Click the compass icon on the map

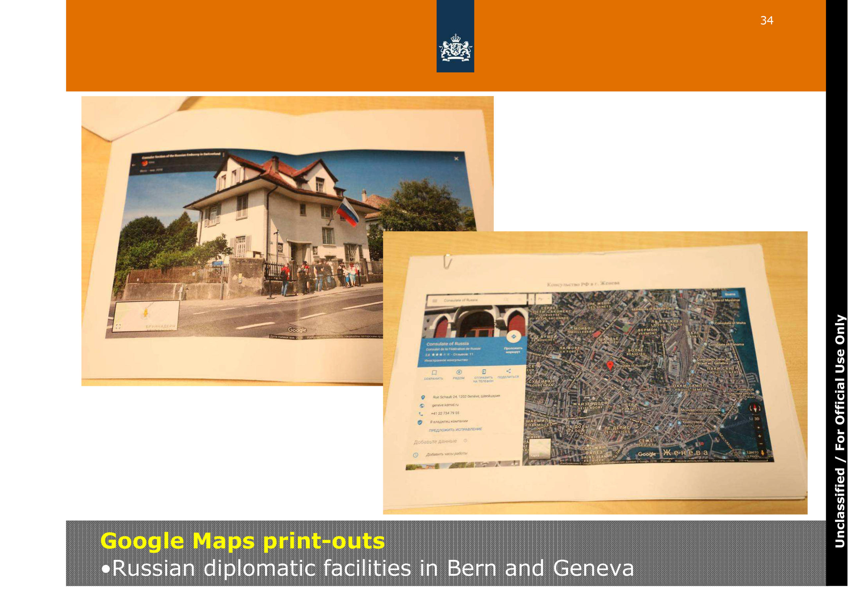(755, 408)
